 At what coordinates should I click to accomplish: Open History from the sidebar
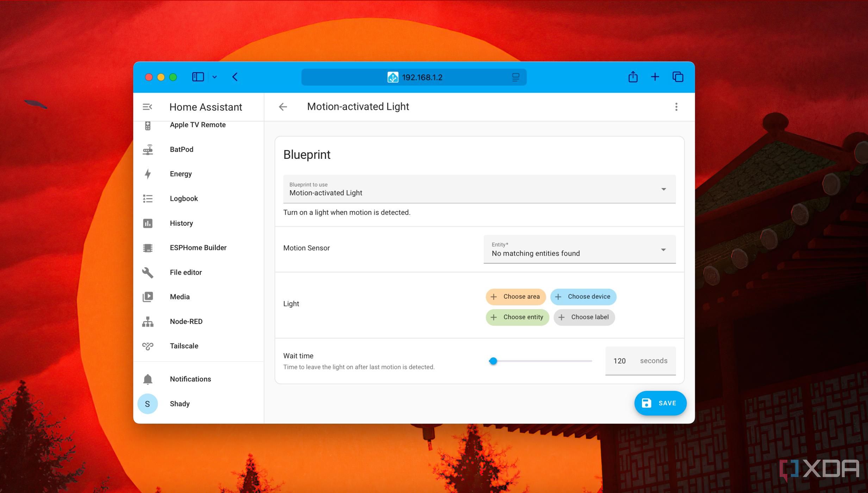181,223
